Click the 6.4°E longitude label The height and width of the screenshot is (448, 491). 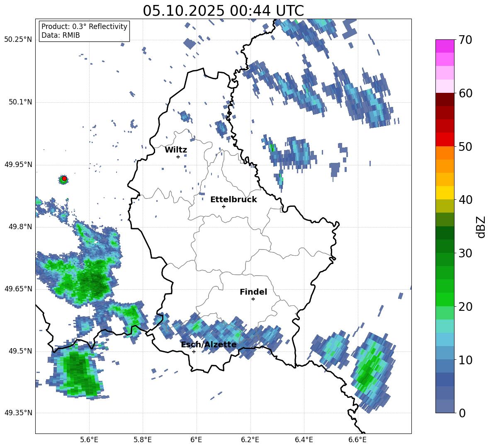(304, 440)
